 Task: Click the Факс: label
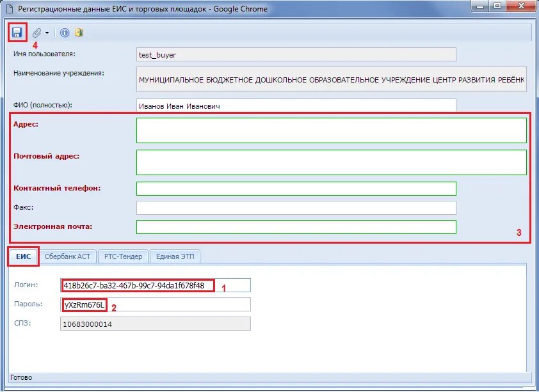[x=24, y=207]
